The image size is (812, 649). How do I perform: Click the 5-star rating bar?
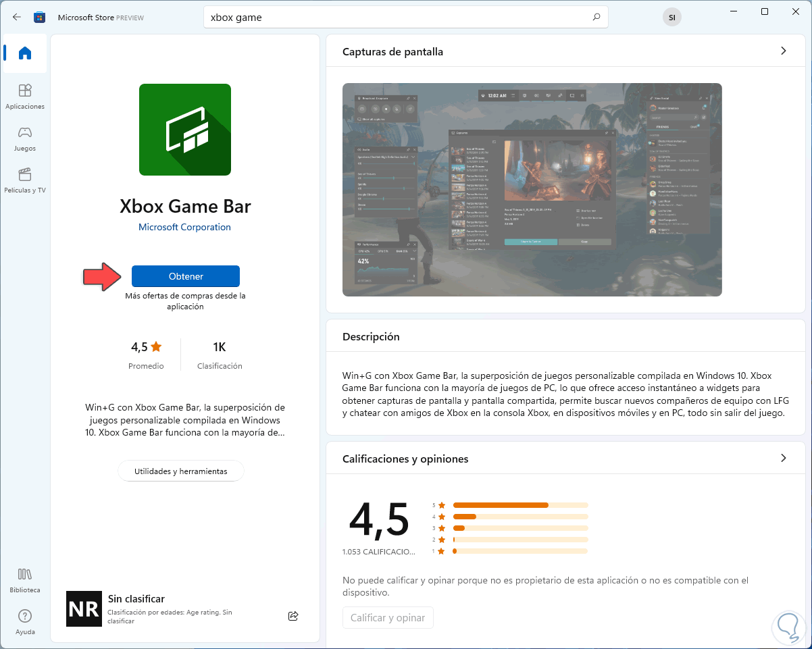click(521, 505)
